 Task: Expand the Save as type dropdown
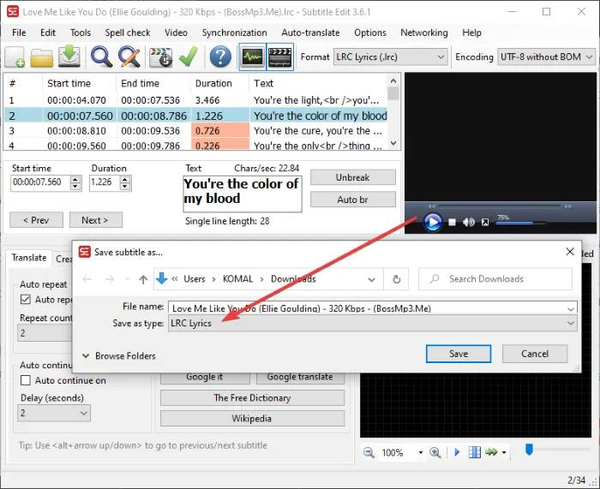click(571, 323)
